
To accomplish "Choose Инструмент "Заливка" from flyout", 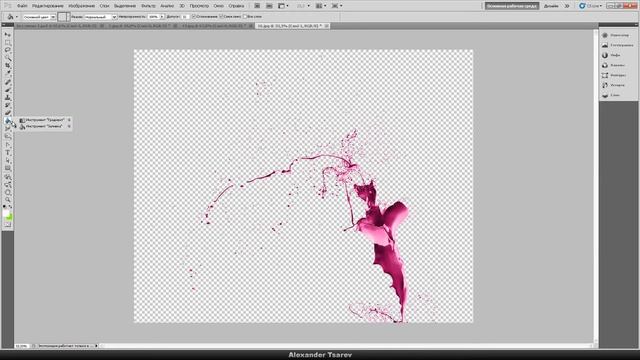I will pyautogui.click(x=46, y=127).
